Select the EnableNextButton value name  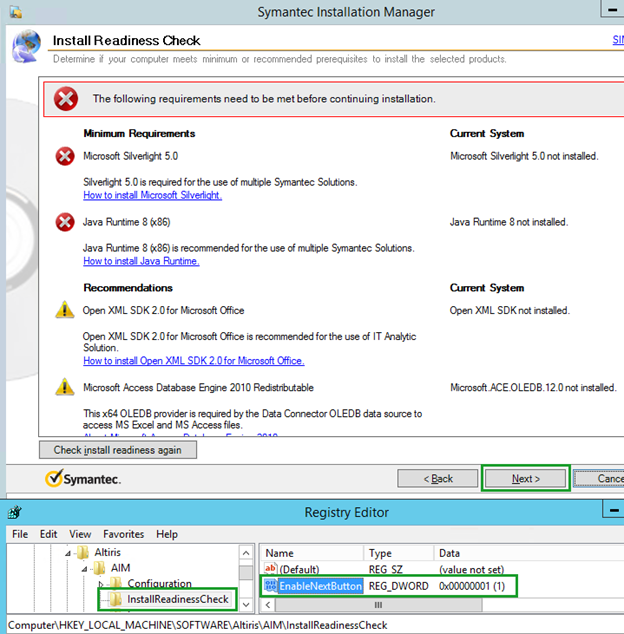coord(320,586)
